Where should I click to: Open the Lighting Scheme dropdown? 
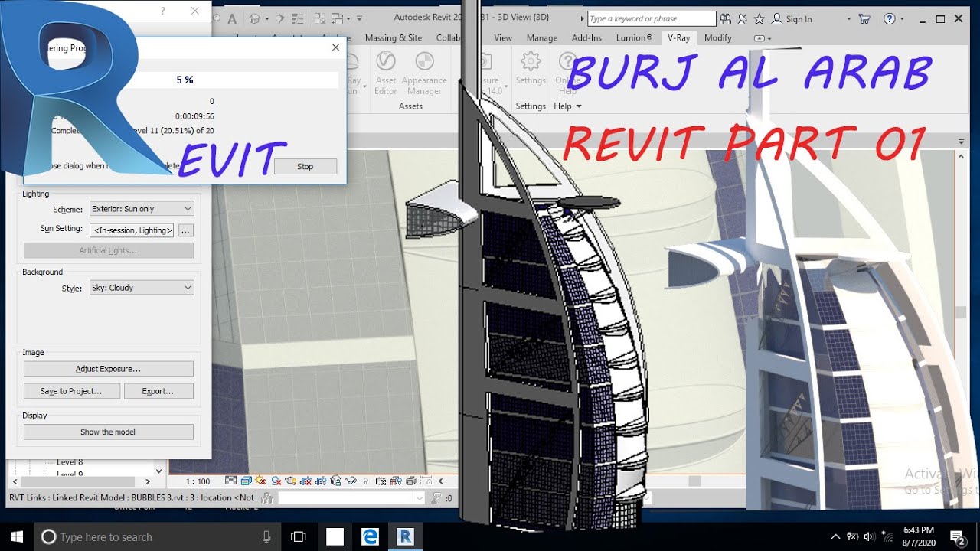coord(142,208)
